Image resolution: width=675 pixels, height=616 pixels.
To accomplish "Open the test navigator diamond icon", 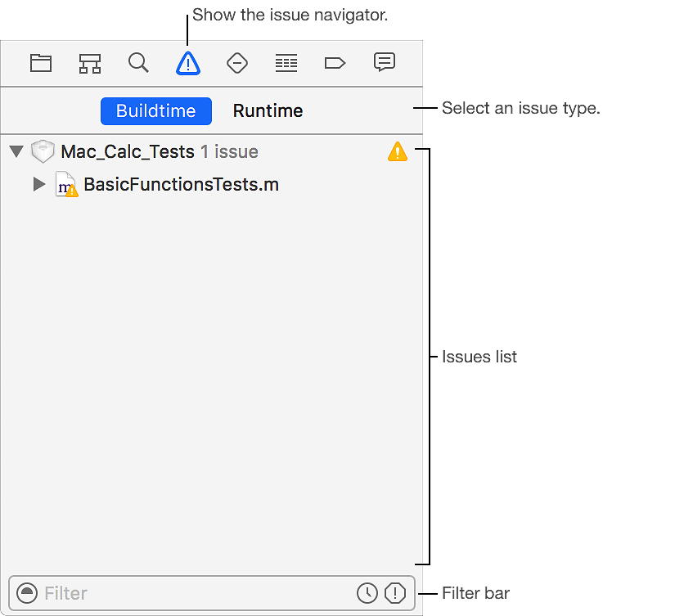I will click(x=237, y=63).
